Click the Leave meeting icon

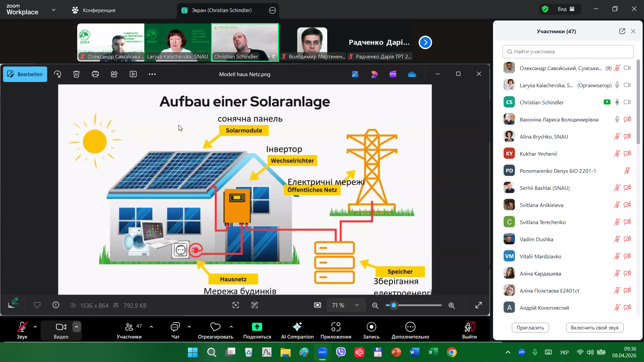click(x=469, y=327)
